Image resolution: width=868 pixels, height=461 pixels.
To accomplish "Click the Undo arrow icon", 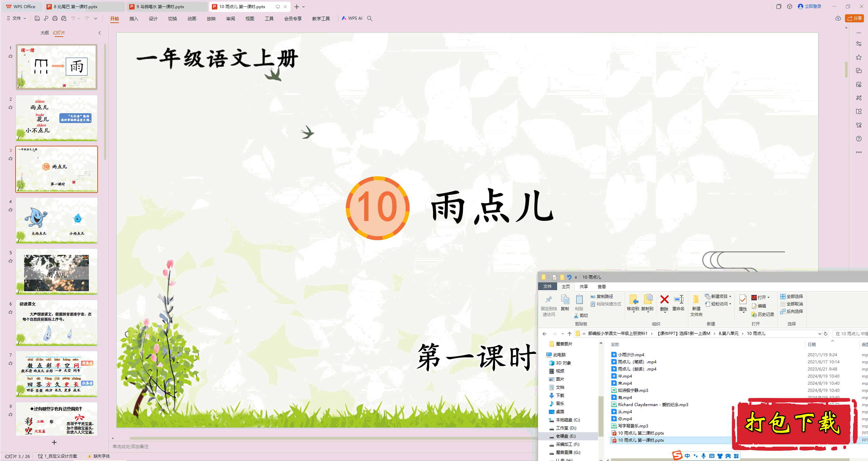I will coord(73,18).
